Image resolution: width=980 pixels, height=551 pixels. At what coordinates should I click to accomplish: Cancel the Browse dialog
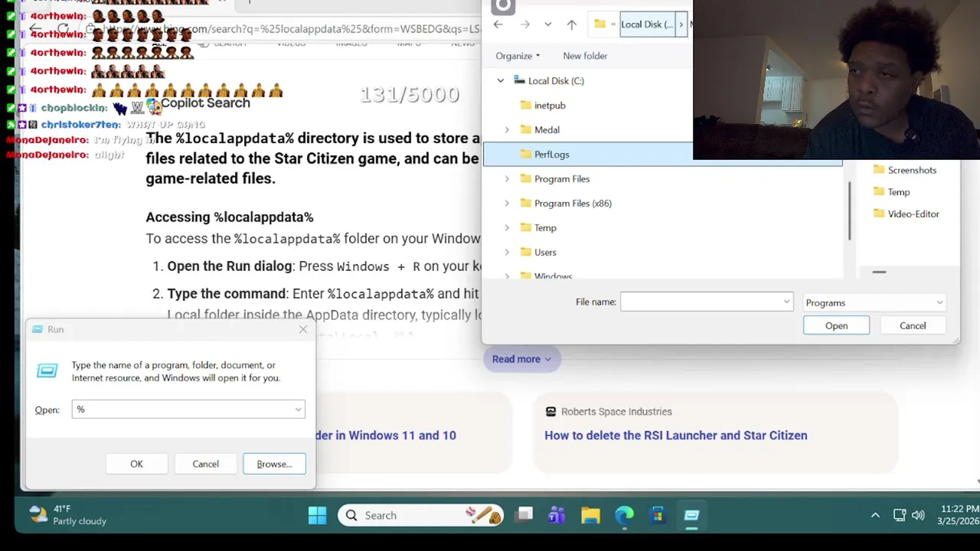click(x=913, y=325)
